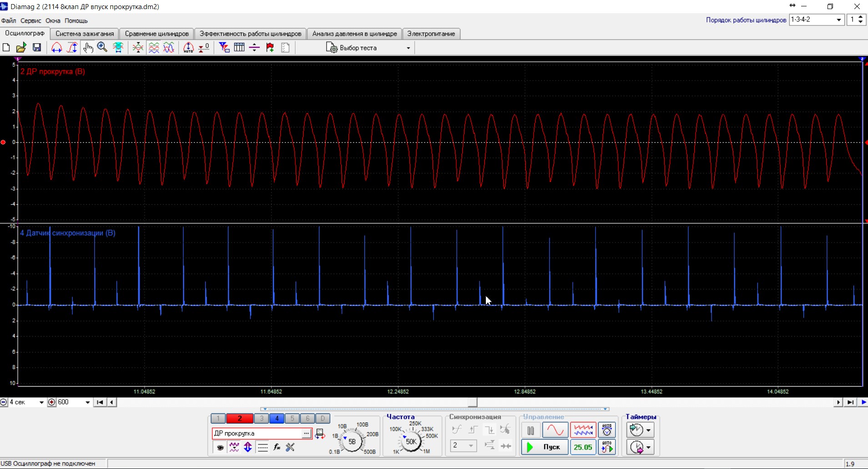
Task: Open the table grid icon
Action: coord(239,48)
